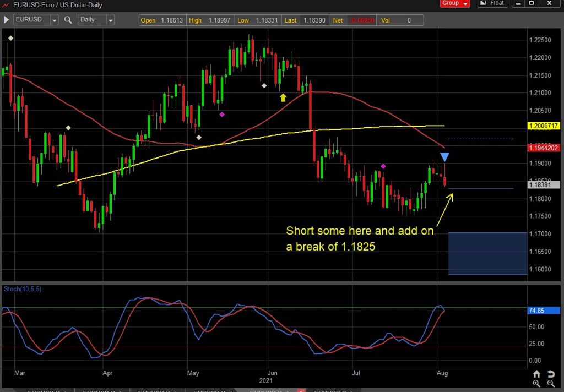Click the Stoch(10,5,5) indicator label
Screen dimensions: 564x392
(22, 289)
